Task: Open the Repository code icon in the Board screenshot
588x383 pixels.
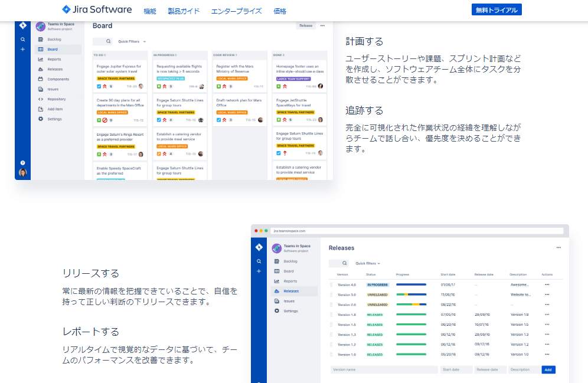Action: [41, 99]
